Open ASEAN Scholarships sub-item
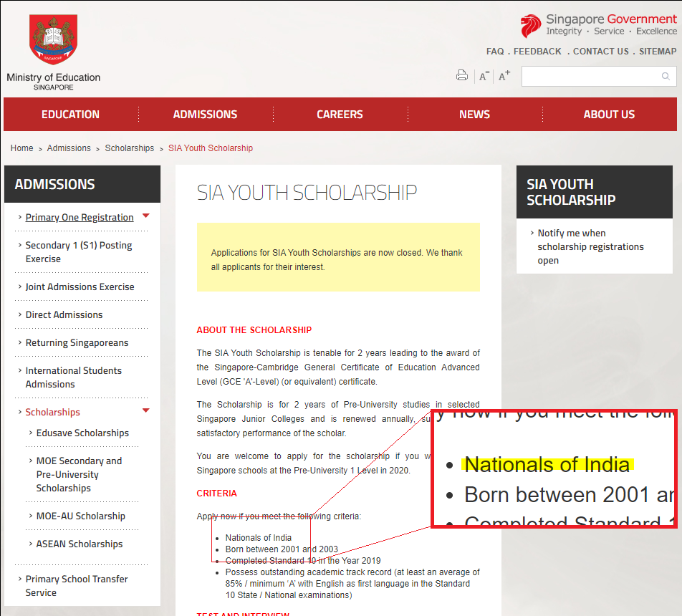682x616 pixels. pyautogui.click(x=79, y=544)
